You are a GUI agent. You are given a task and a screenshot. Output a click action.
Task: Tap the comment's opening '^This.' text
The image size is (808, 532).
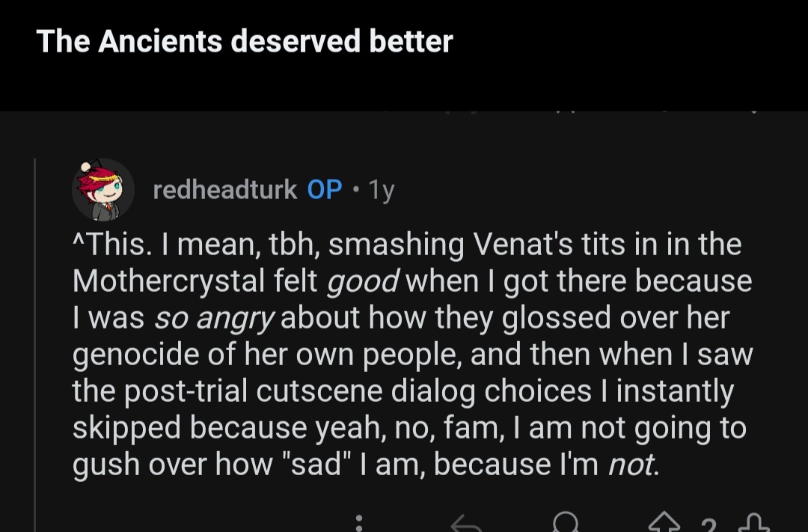pos(112,245)
